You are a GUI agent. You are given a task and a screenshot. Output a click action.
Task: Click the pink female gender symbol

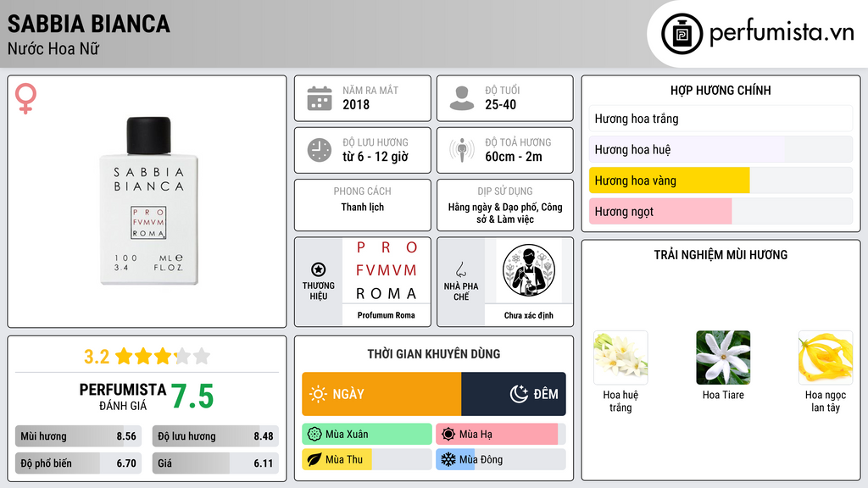25,98
